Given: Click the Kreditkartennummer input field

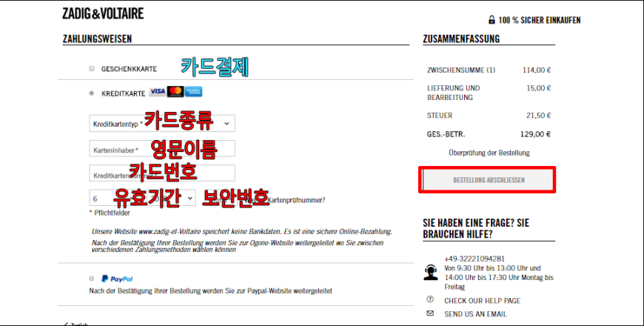Looking at the screenshot, I should (162, 173).
